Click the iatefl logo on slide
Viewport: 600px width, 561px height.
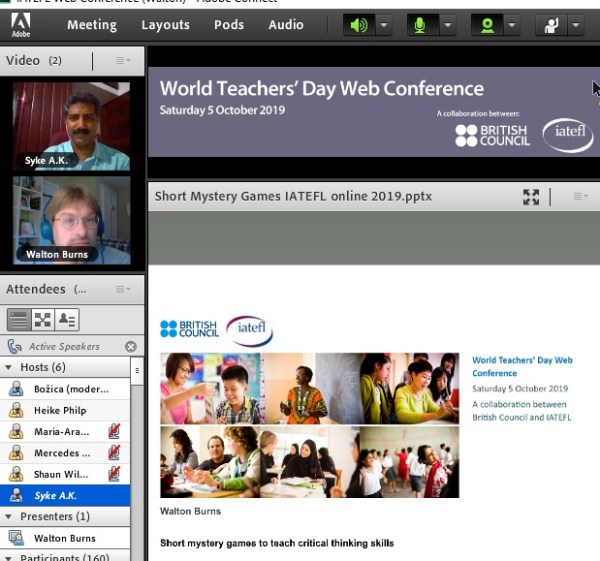pos(249,330)
